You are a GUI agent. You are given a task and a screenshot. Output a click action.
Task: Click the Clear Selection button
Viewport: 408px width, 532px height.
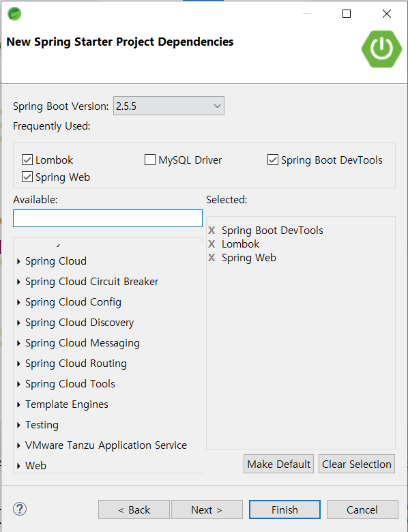(357, 464)
